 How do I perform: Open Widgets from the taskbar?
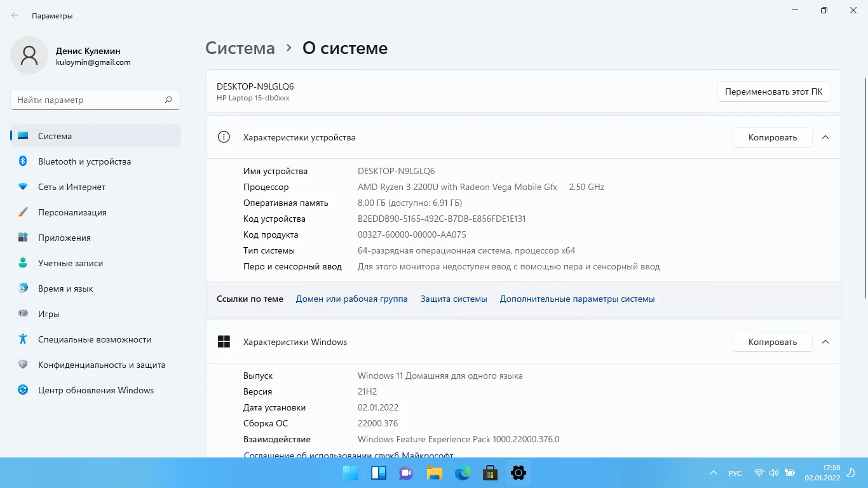(x=379, y=473)
